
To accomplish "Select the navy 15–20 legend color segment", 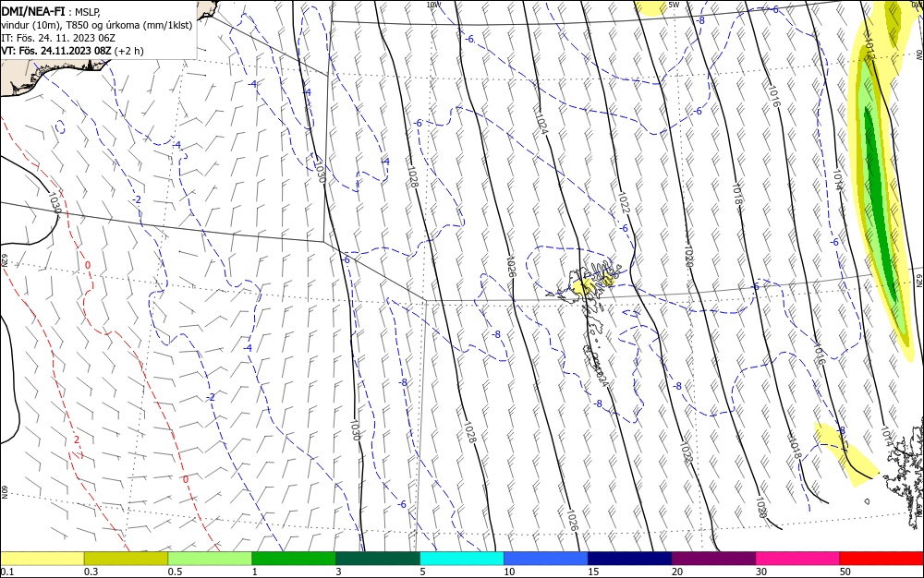I will pyautogui.click(x=630, y=559).
